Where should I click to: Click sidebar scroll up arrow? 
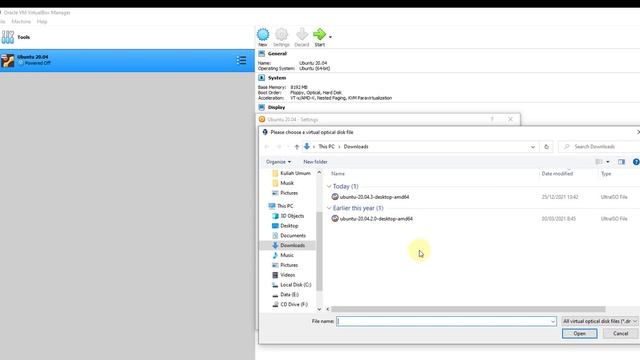319,173
